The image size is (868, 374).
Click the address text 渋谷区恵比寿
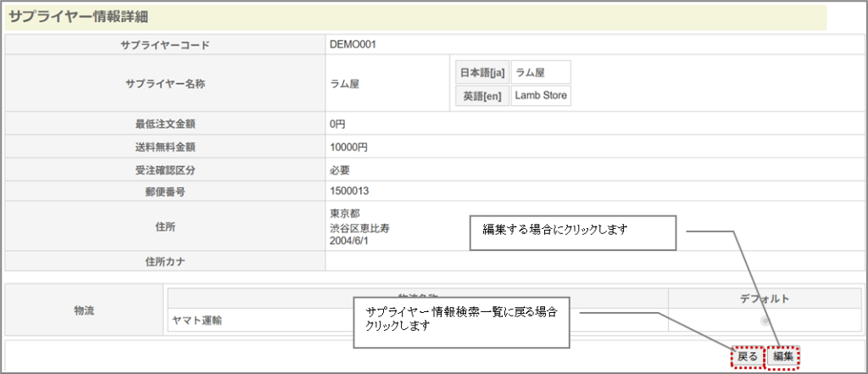360,228
